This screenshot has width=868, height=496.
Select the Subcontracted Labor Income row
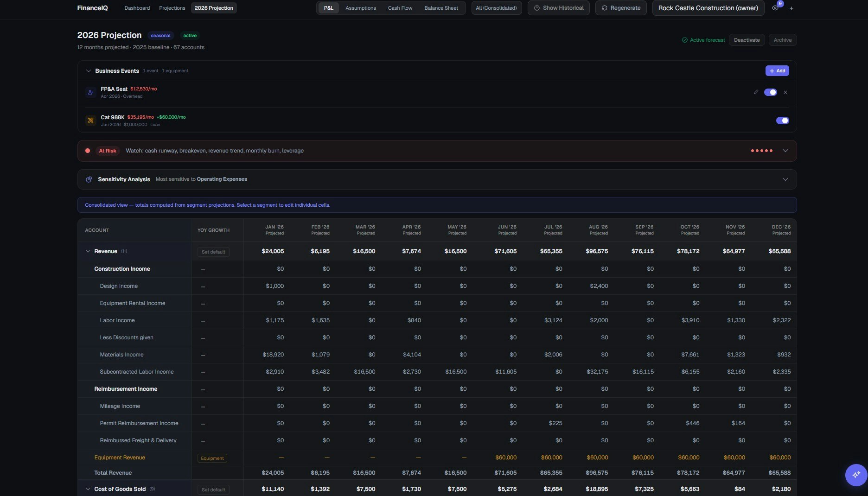pos(437,372)
